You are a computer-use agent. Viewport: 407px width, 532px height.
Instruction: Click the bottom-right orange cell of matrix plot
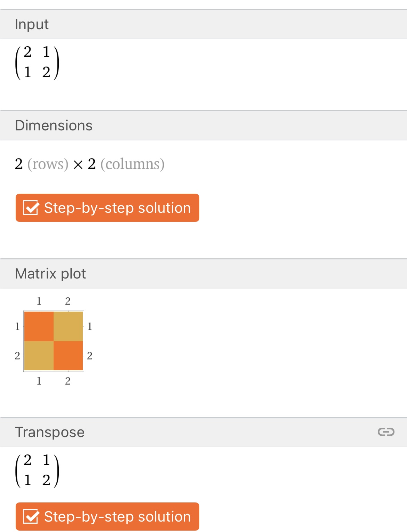[68, 355]
